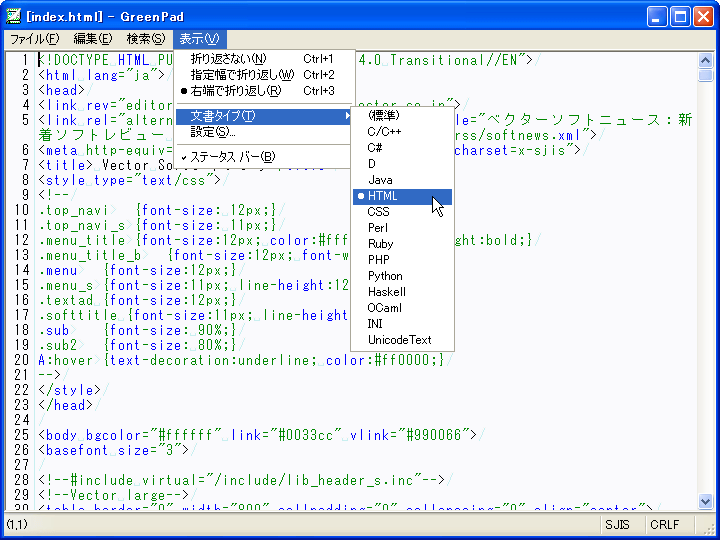The image size is (720, 540).
Task: Expand the 文書タイプ(T) submenu
Action: 263,116
